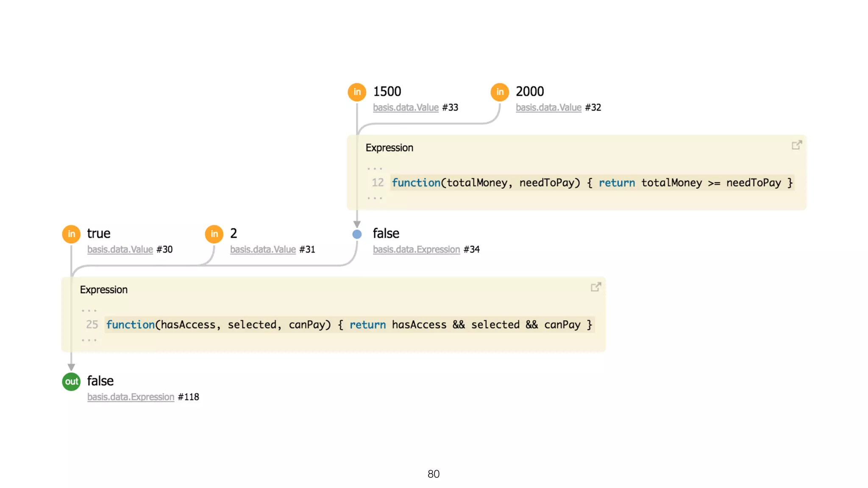
Task: Click the blue node dot for Expression #34
Action: click(357, 234)
